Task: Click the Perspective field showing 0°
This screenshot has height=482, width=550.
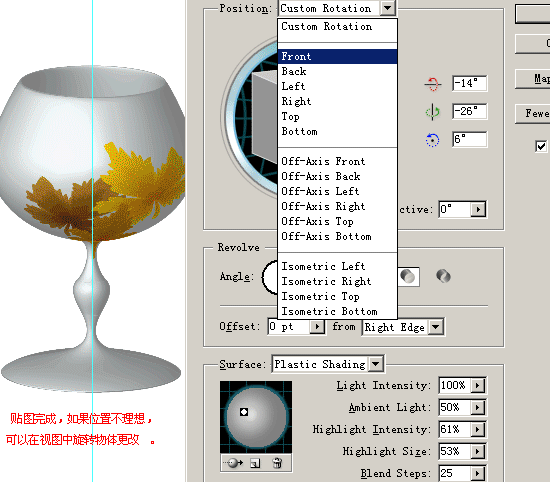Action: pyautogui.click(x=455, y=209)
